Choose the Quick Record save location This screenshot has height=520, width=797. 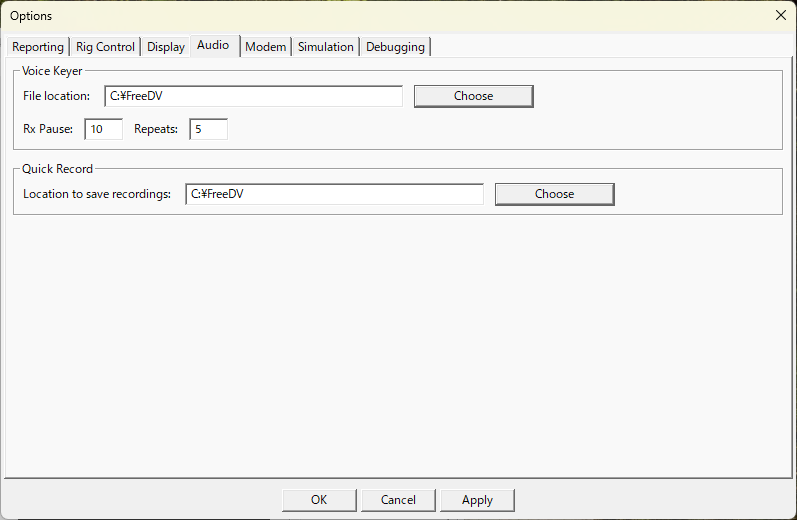pos(555,194)
